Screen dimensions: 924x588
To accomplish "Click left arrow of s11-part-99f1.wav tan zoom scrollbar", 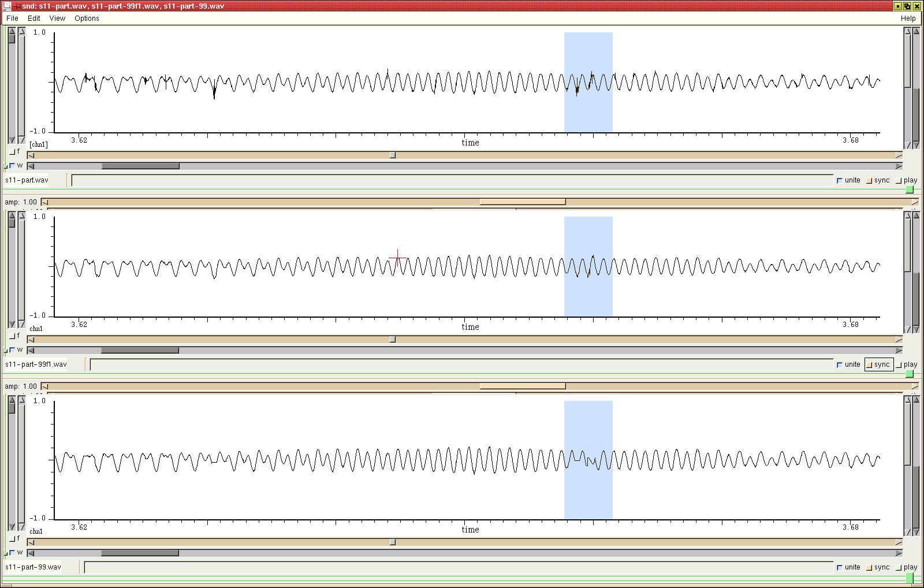I will click(31, 340).
